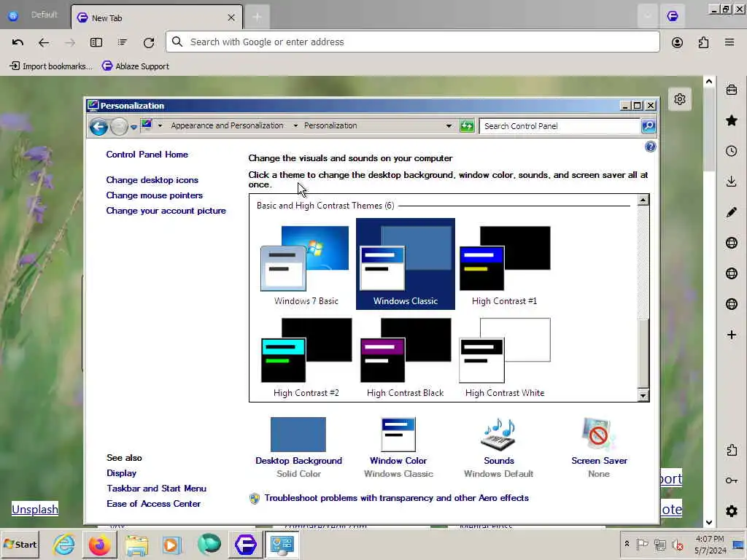The image size is (747, 560).
Task: Open downloads icon in right sidebar
Action: [x=732, y=182]
